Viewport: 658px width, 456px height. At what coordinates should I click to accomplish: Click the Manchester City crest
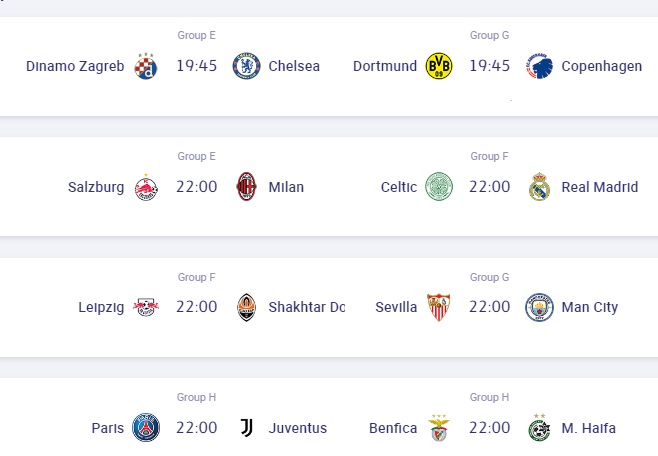click(x=539, y=307)
